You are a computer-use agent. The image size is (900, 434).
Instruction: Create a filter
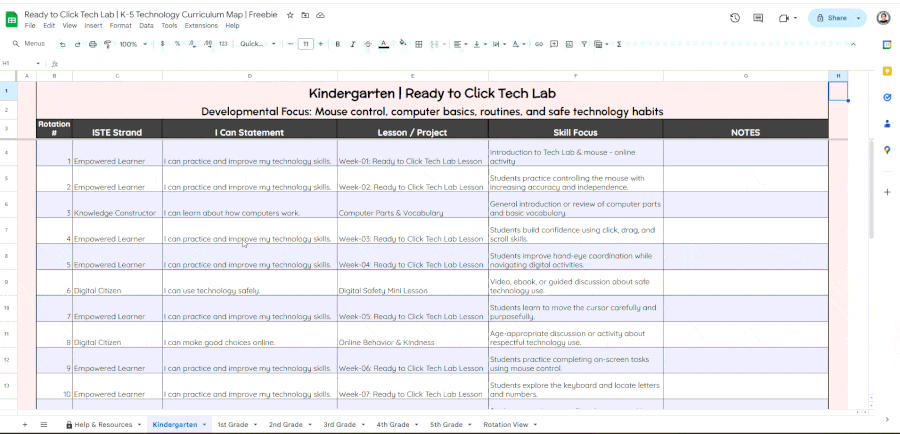[584, 44]
